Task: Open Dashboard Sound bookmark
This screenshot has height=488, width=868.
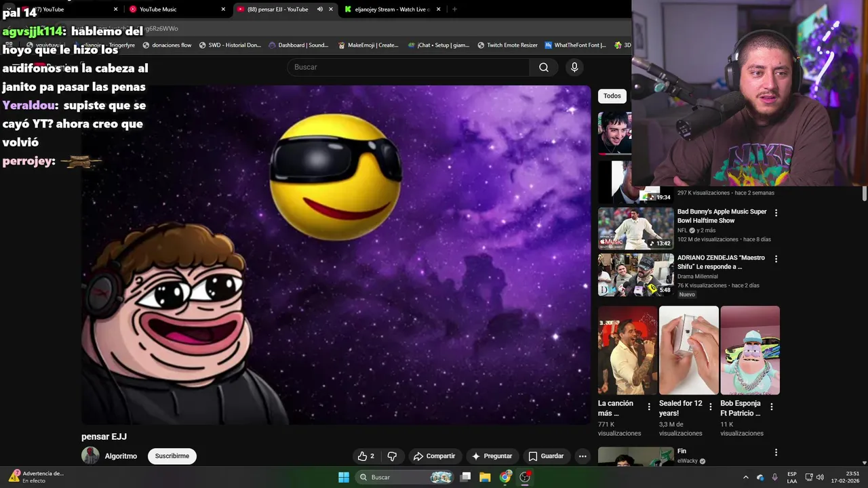Action: 298,45
